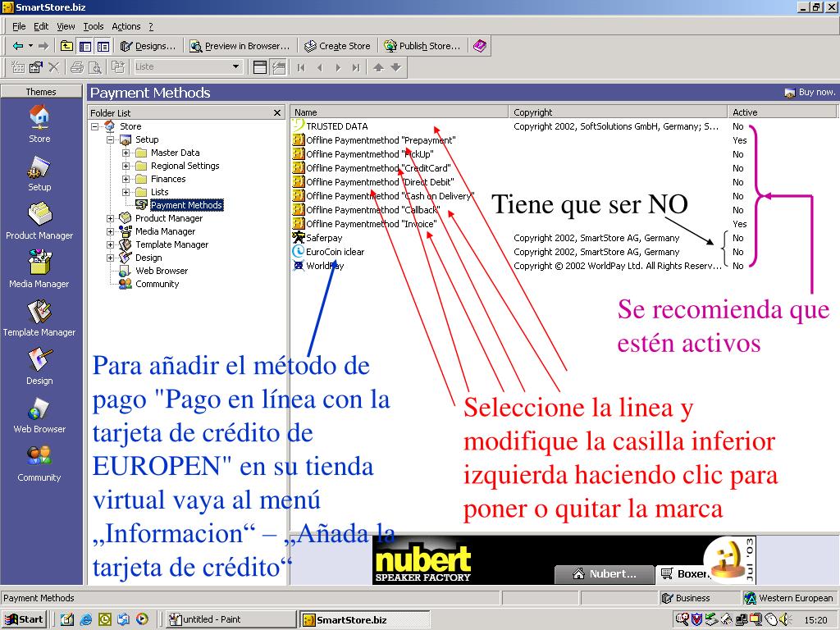Click the Buy now link

(x=810, y=92)
